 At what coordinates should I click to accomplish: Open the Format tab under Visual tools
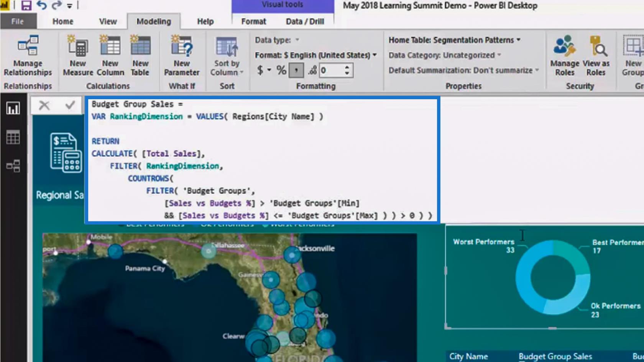click(x=253, y=21)
